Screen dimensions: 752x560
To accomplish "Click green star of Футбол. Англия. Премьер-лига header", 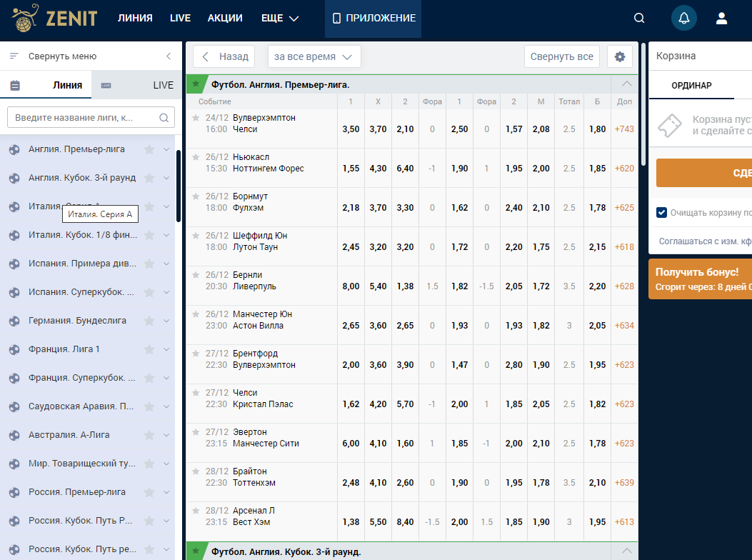I will coord(196,84).
